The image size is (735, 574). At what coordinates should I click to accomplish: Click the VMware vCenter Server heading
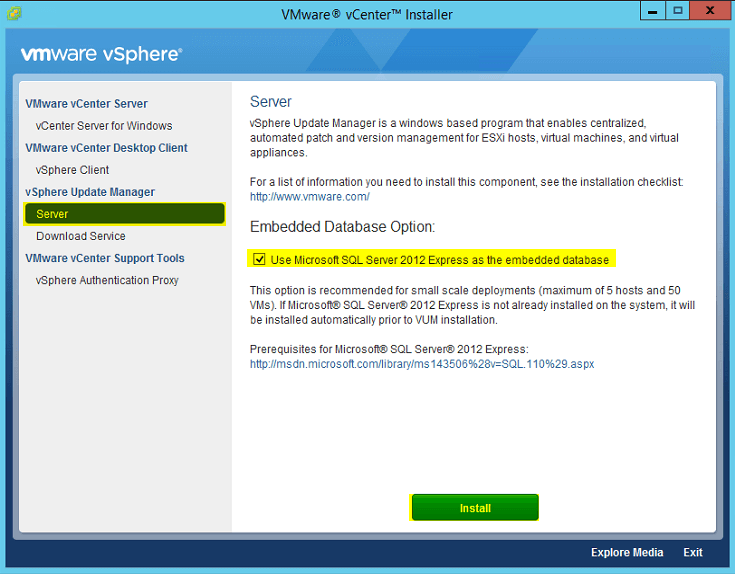pyautogui.click(x=86, y=104)
